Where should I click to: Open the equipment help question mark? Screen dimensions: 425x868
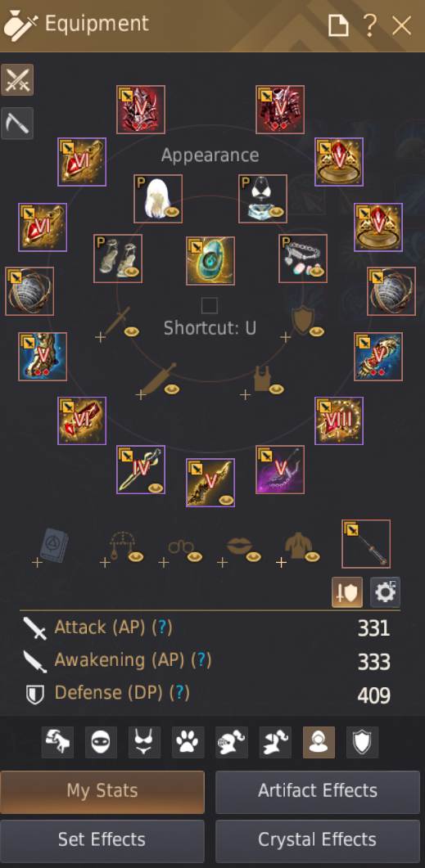369,25
